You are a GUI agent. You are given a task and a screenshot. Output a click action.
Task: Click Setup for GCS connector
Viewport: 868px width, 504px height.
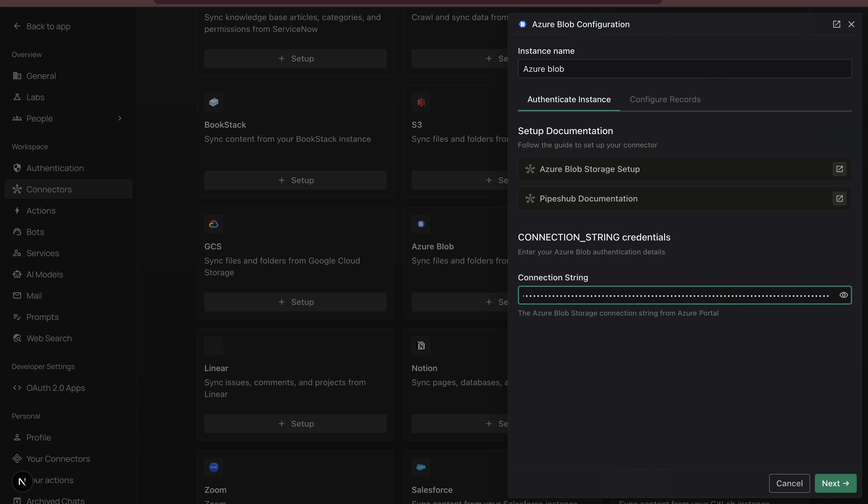295,302
